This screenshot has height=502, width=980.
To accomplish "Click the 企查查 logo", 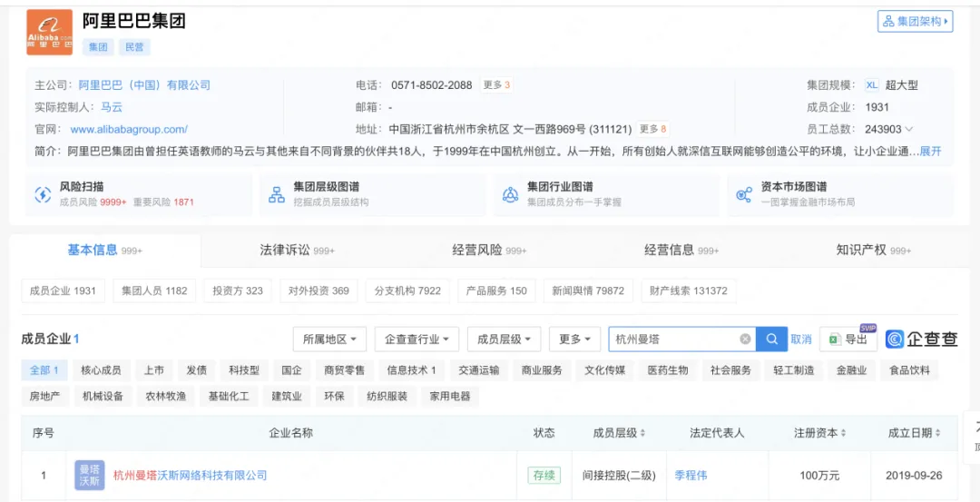I will (921, 339).
